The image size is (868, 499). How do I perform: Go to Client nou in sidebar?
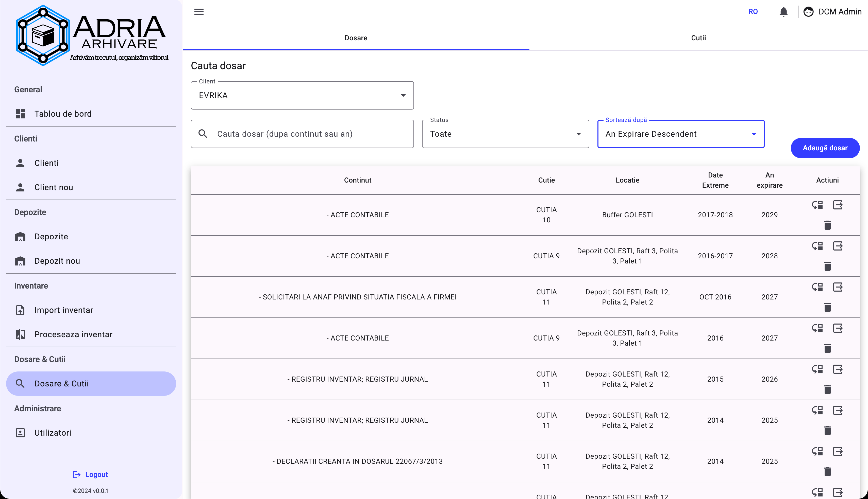click(91, 187)
